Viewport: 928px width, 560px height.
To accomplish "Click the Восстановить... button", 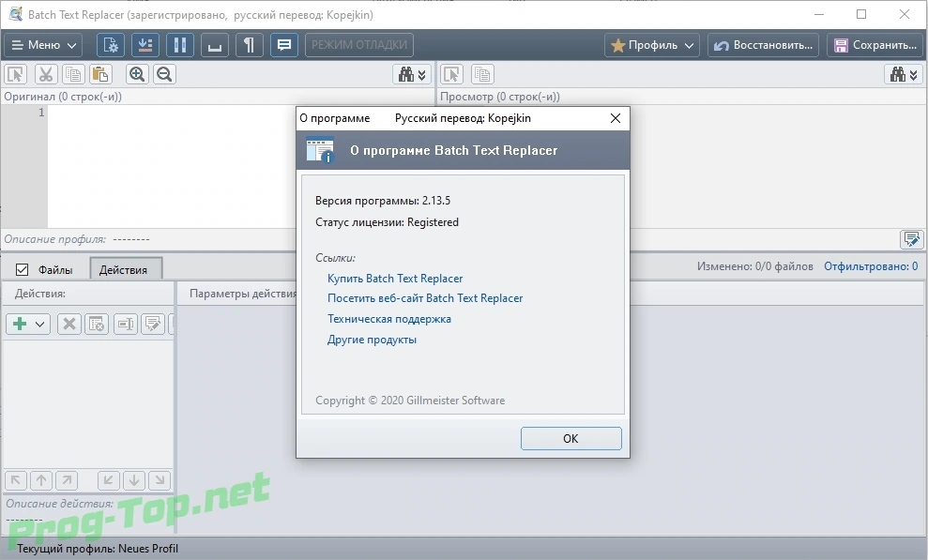I will (x=763, y=45).
